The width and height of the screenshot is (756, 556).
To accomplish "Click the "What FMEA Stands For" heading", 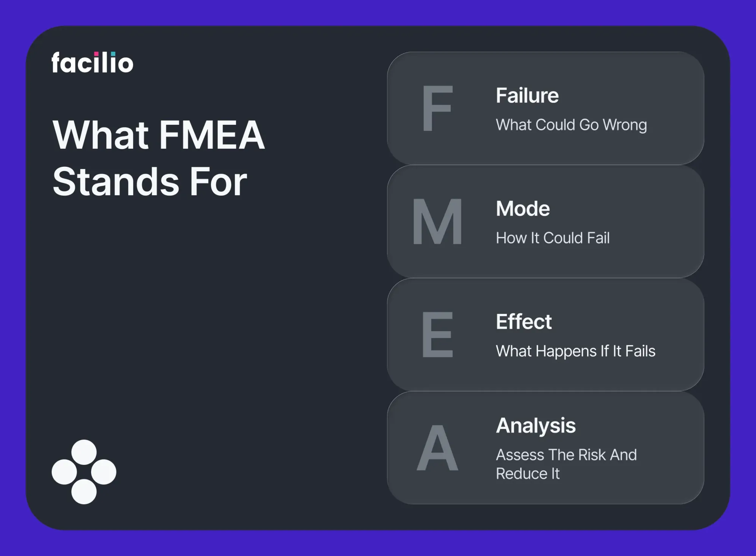I will coord(159,158).
